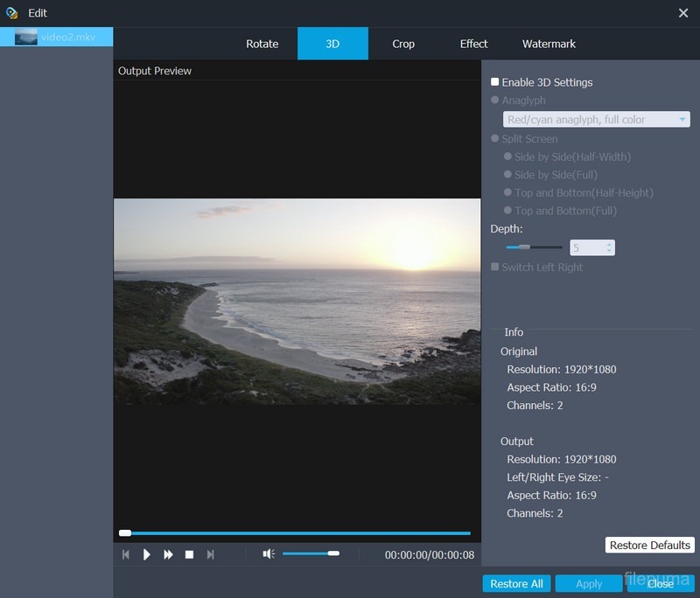Click the Depth value spinner arrows

click(x=609, y=248)
